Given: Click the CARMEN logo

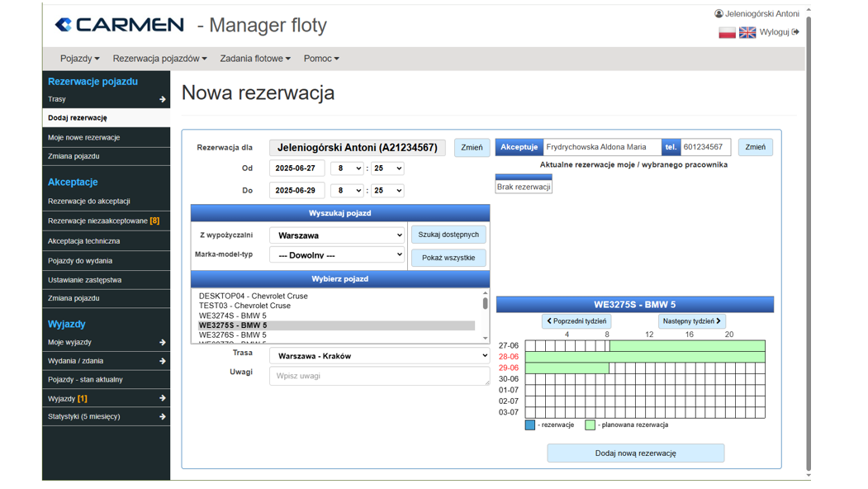Looking at the screenshot, I should 119,25.
